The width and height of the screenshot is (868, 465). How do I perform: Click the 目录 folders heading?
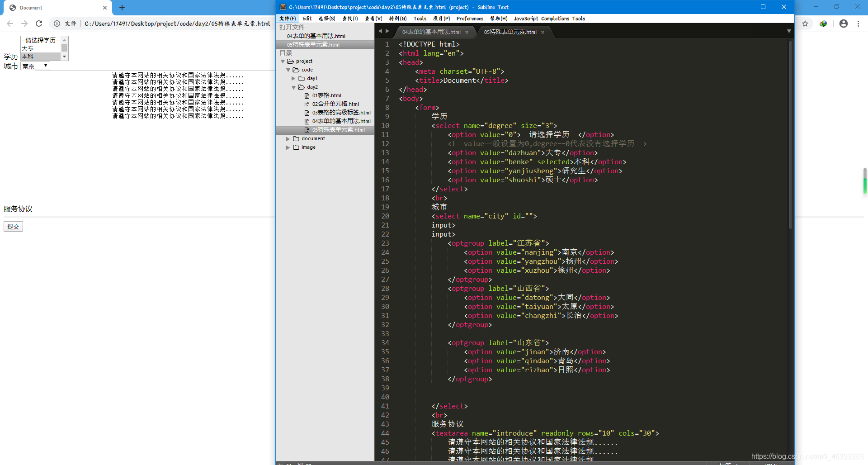coord(286,53)
